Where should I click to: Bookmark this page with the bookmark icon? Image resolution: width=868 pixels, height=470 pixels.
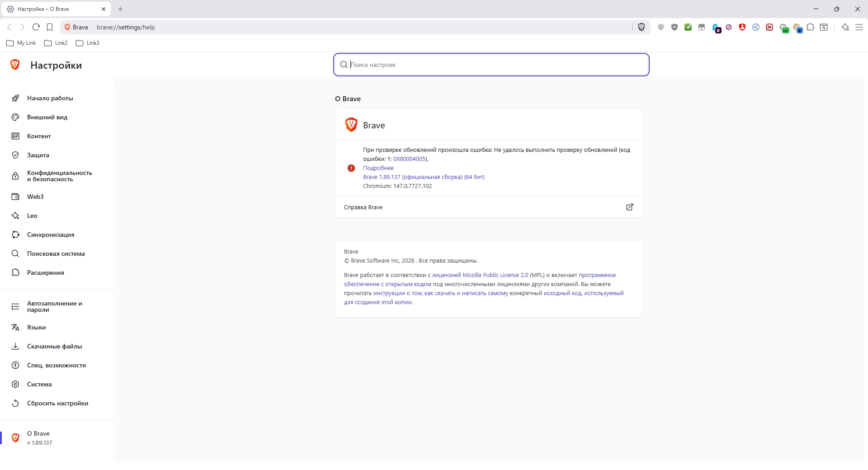pos(50,27)
